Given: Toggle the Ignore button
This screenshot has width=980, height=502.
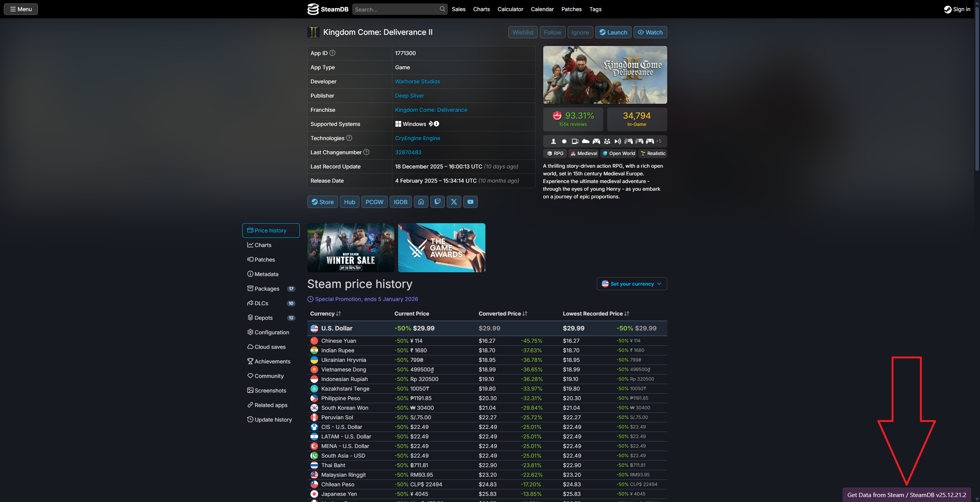Looking at the screenshot, I should point(580,32).
